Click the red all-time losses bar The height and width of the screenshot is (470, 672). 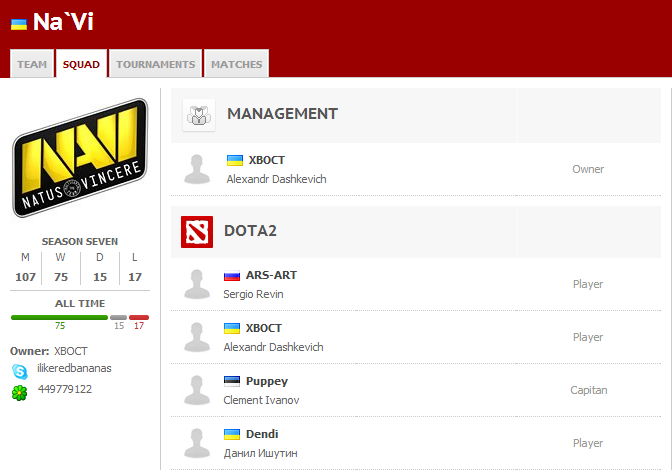tap(139, 317)
